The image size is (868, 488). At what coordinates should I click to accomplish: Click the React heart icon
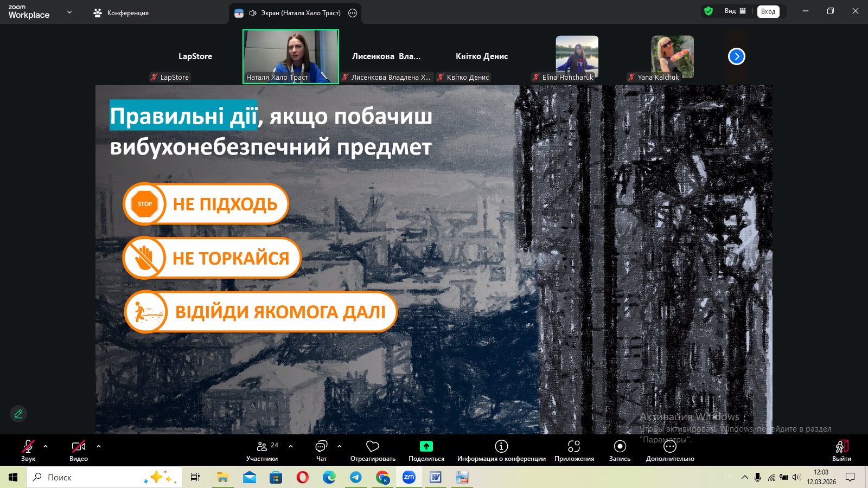point(373,447)
